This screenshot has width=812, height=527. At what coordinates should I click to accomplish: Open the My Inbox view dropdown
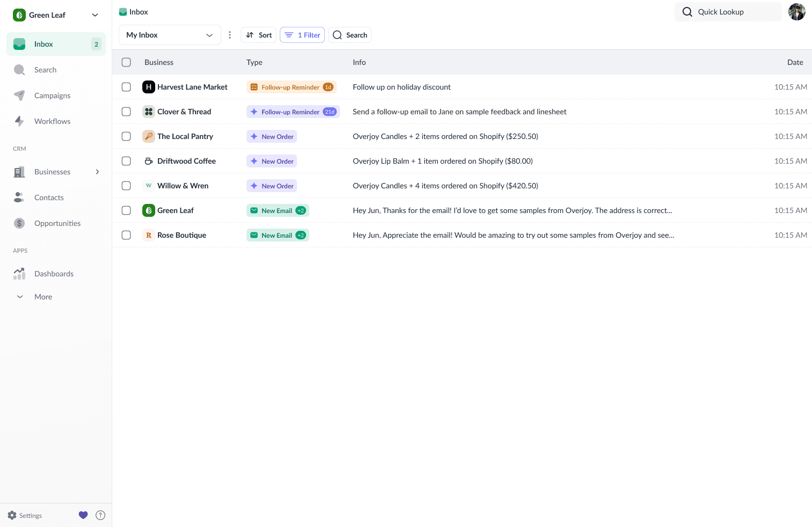pyautogui.click(x=170, y=35)
